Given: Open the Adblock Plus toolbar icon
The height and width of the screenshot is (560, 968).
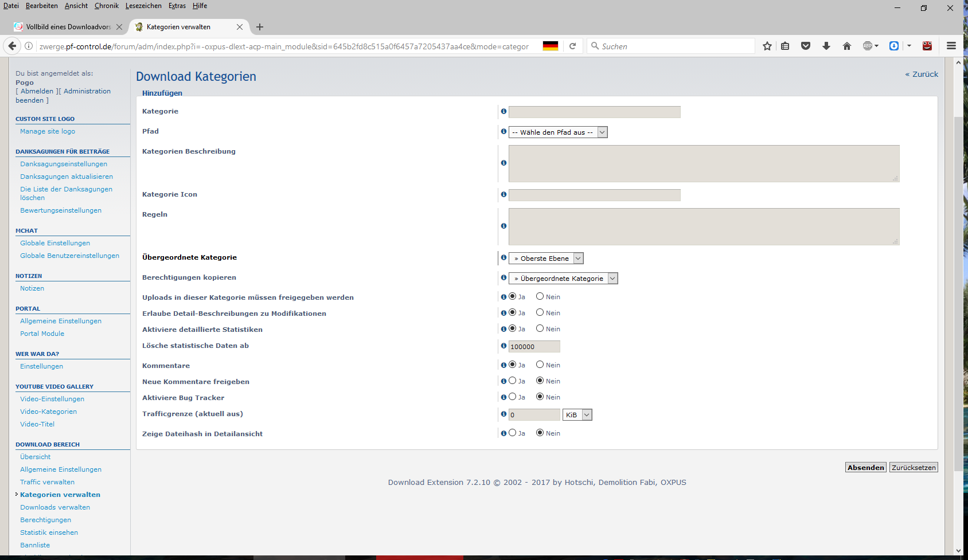Looking at the screenshot, I should coord(869,46).
